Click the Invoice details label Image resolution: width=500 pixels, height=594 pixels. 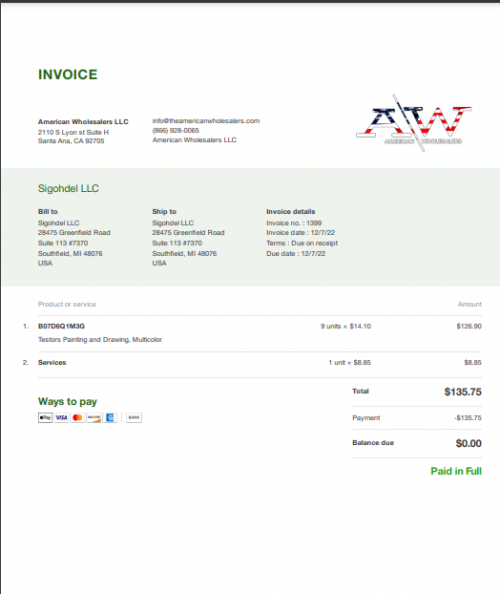click(x=291, y=211)
